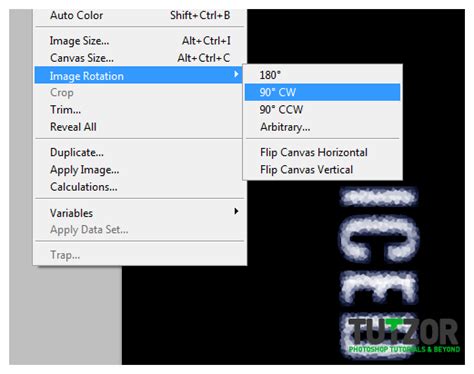Click the greyed Trap entry
Image resolution: width=474 pixels, height=374 pixels.
pos(140,255)
